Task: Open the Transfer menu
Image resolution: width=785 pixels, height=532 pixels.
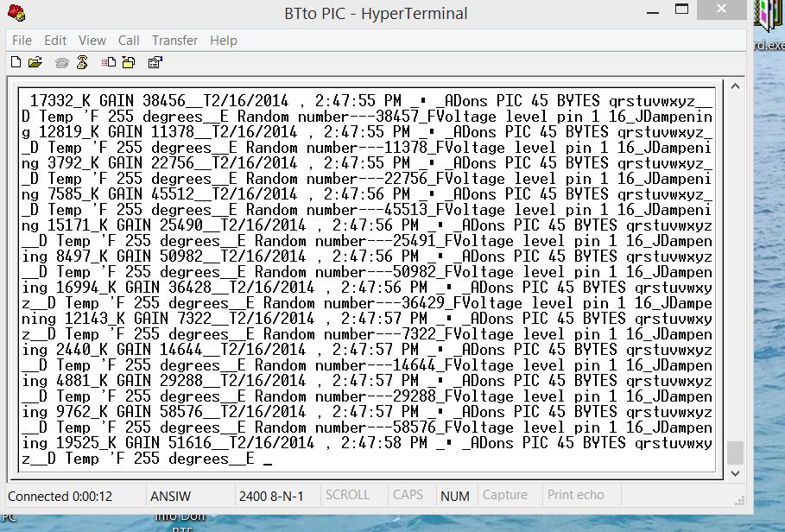Action: [174, 41]
